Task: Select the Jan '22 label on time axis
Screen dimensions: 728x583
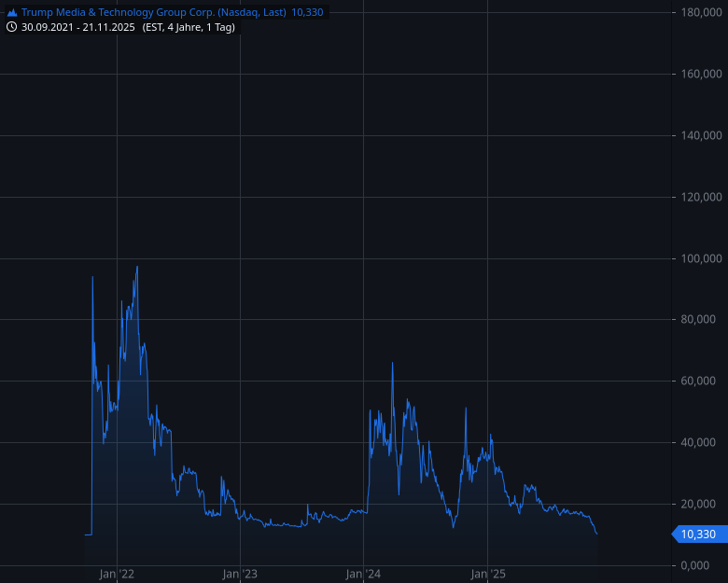Action: click(118, 574)
